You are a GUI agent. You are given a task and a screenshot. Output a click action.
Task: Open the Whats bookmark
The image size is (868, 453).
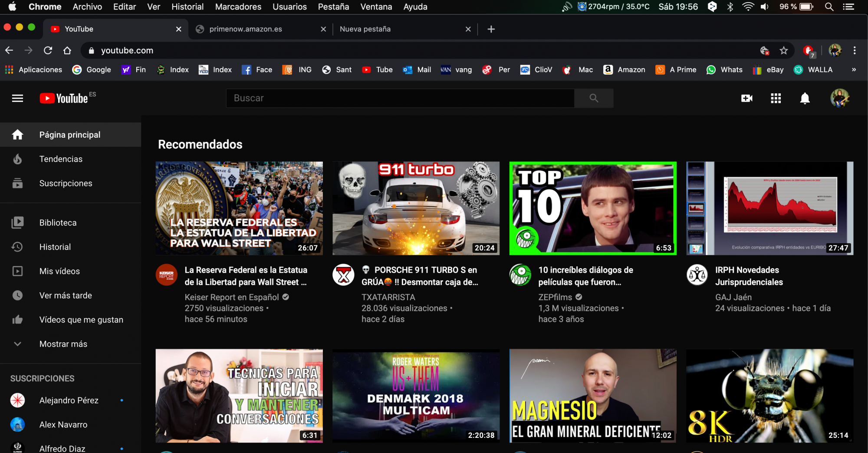tap(724, 69)
